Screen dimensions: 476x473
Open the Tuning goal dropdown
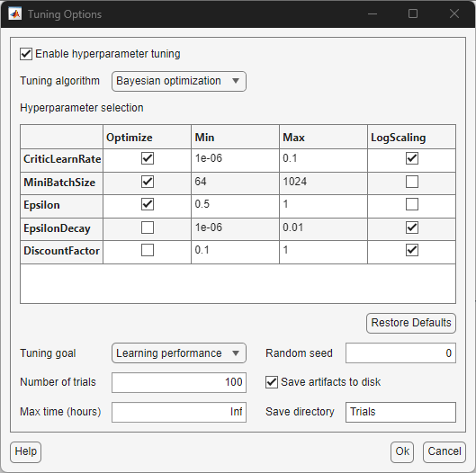tap(179, 353)
